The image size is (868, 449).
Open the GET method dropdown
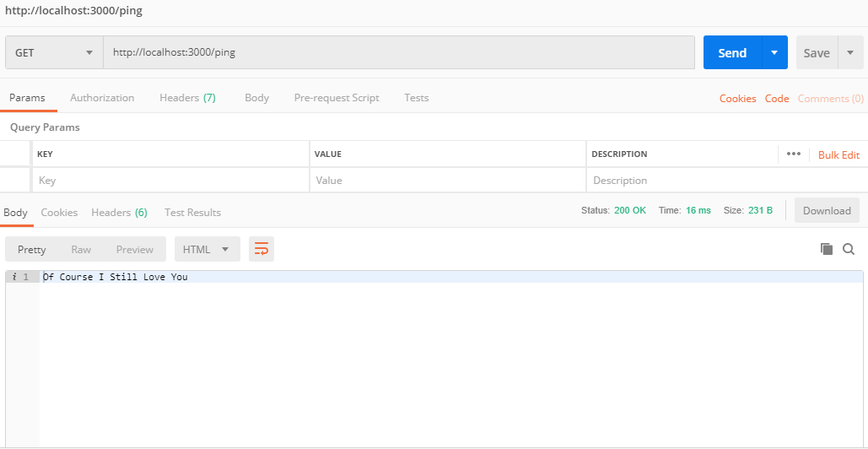tap(54, 52)
